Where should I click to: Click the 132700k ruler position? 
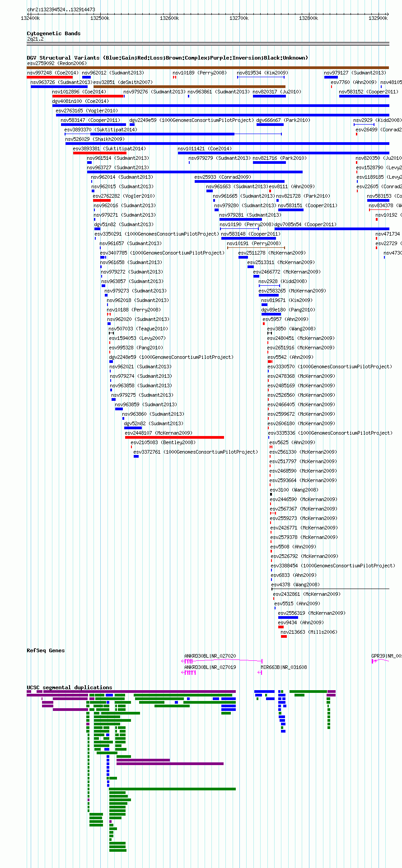[x=239, y=18]
